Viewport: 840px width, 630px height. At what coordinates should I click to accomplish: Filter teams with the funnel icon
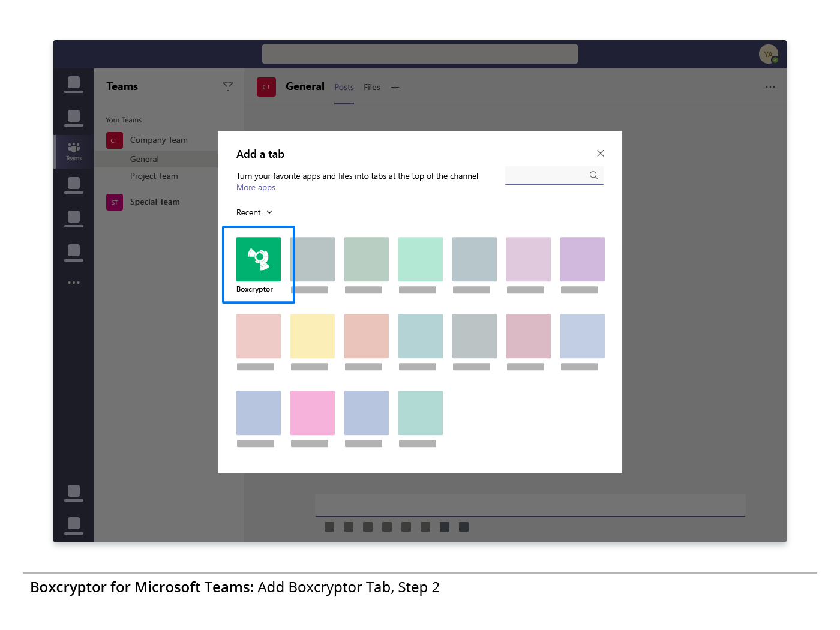point(228,87)
